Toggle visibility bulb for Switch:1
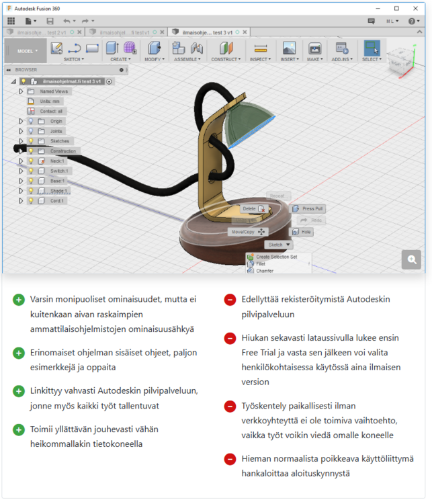Viewport: 432px width, 504px height. point(31,171)
